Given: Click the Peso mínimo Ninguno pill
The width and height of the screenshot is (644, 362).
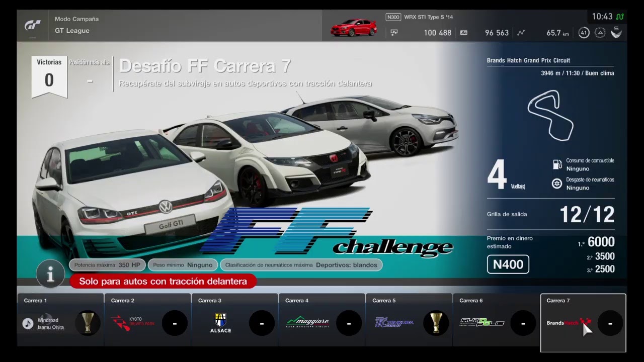Looking at the screenshot, I should tap(183, 265).
